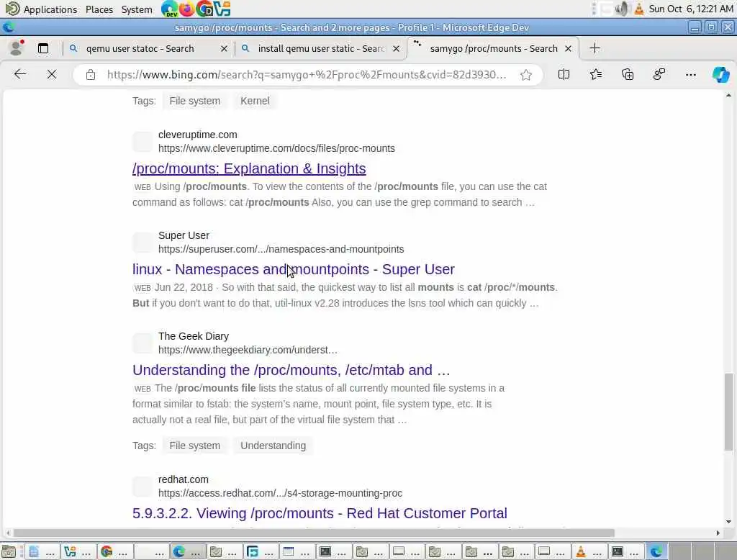The width and height of the screenshot is (737, 560).
Task: Open the Favorites list button
Action: tap(595, 74)
